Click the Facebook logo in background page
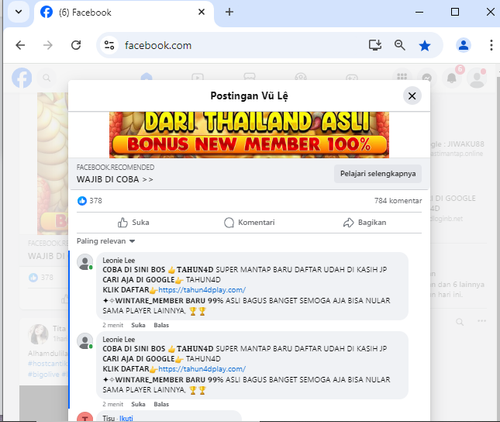500x422 pixels. (x=22, y=78)
